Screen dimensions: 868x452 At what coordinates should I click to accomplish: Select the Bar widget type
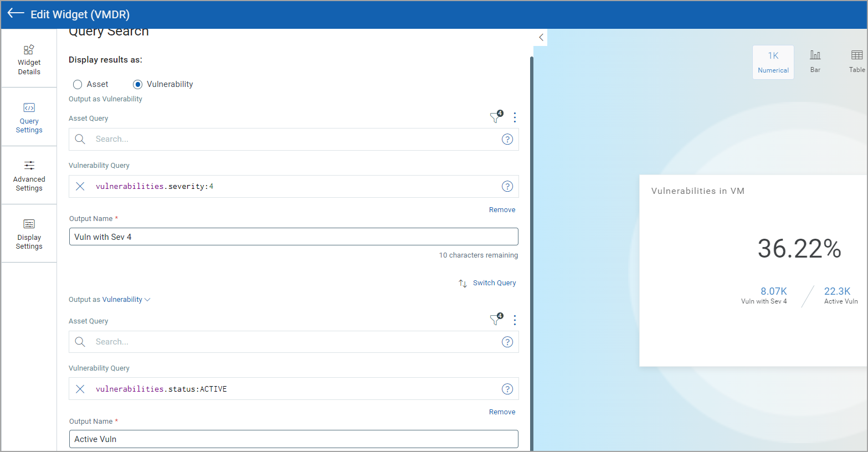815,62
